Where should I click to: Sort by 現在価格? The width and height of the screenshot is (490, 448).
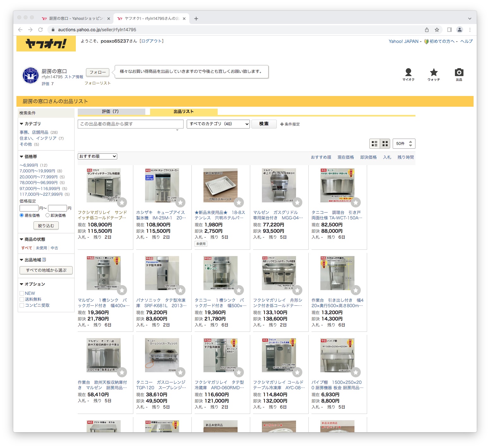346,157
